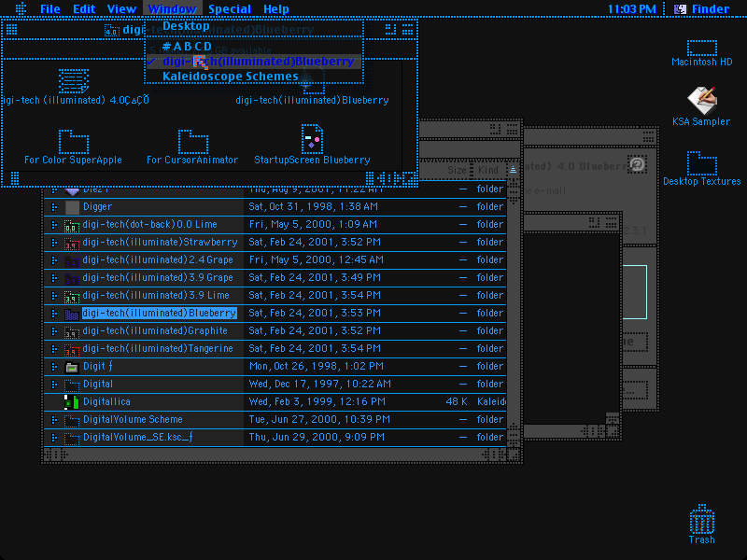Select the StartupScreen Blueberry file icon

(312, 138)
